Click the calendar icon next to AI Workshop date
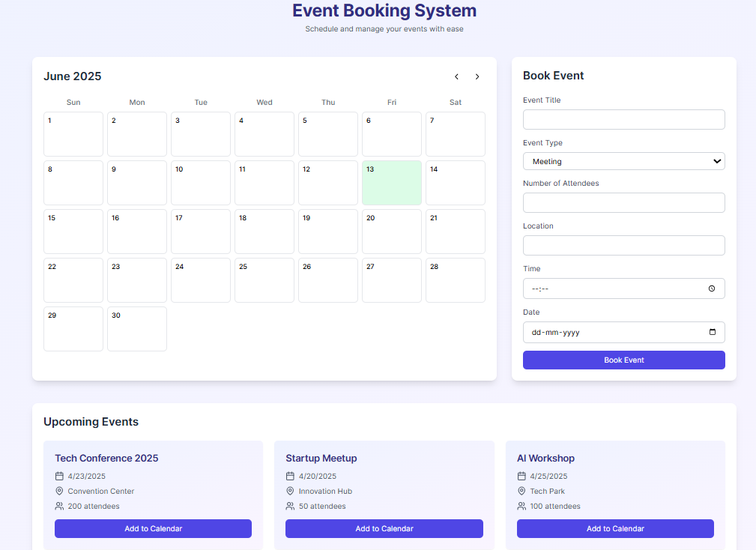 click(x=521, y=476)
